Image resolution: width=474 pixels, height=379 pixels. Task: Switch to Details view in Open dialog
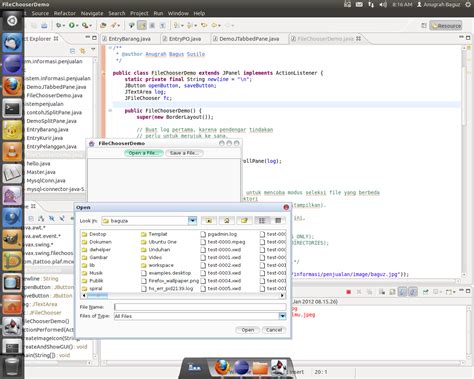[x=278, y=220]
